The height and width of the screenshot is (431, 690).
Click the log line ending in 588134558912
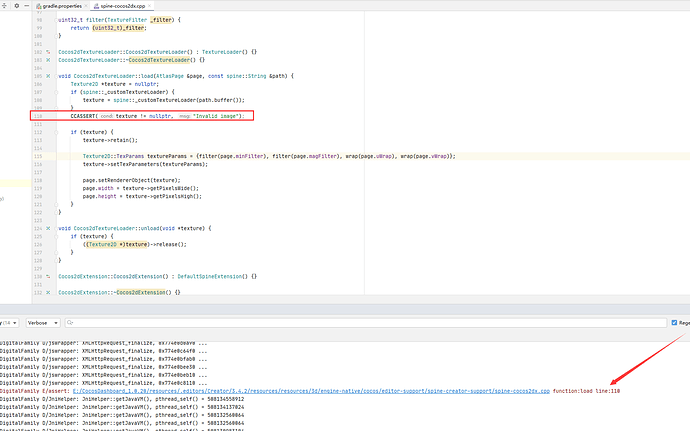(x=122, y=399)
